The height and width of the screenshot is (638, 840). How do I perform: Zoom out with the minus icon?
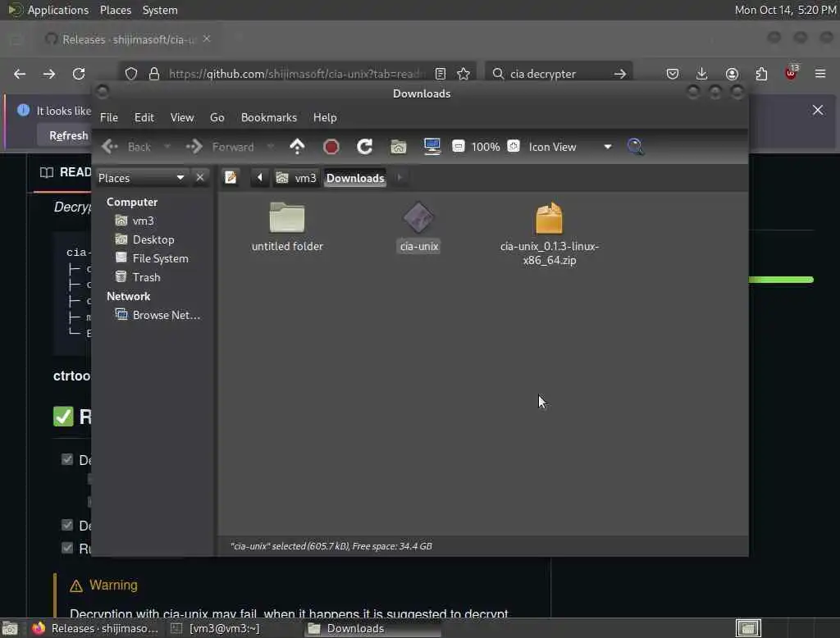tap(458, 146)
